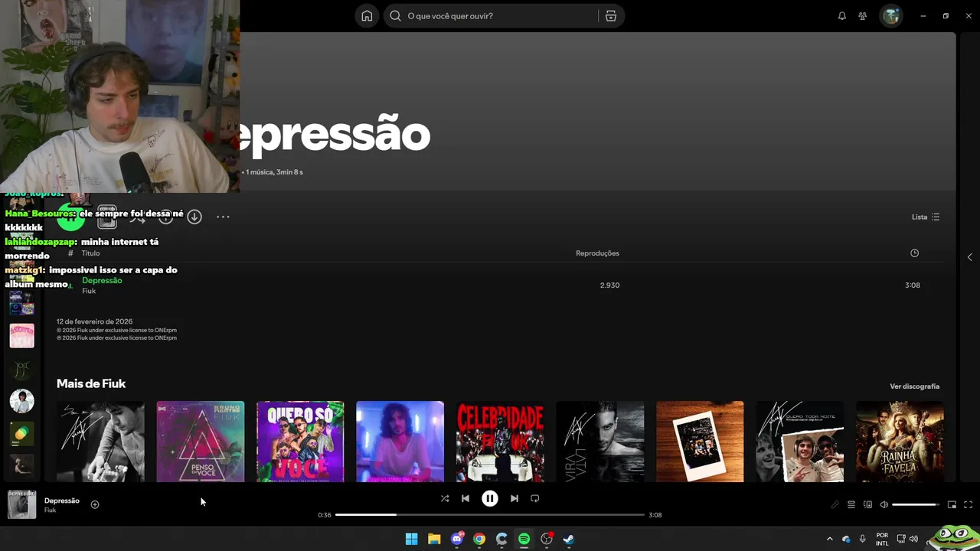Go to Spotify home via house icon
Image resolution: width=980 pixels, height=551 pixels.
(367, 16)
